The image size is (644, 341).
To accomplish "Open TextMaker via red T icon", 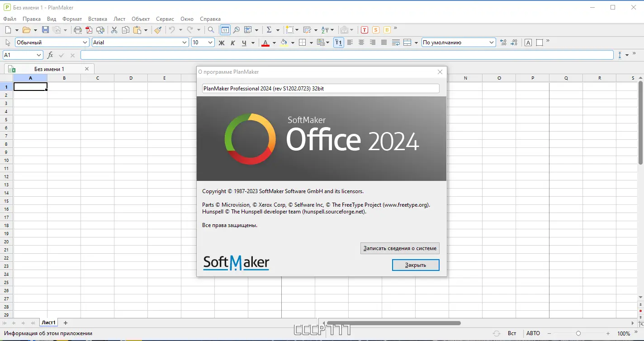I will (x=365, y=30).
